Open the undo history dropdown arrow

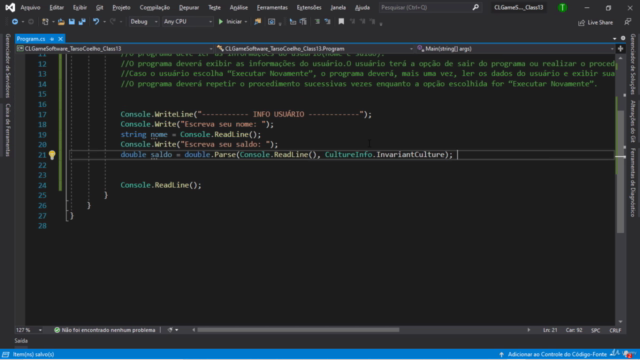tap(104, 22)
